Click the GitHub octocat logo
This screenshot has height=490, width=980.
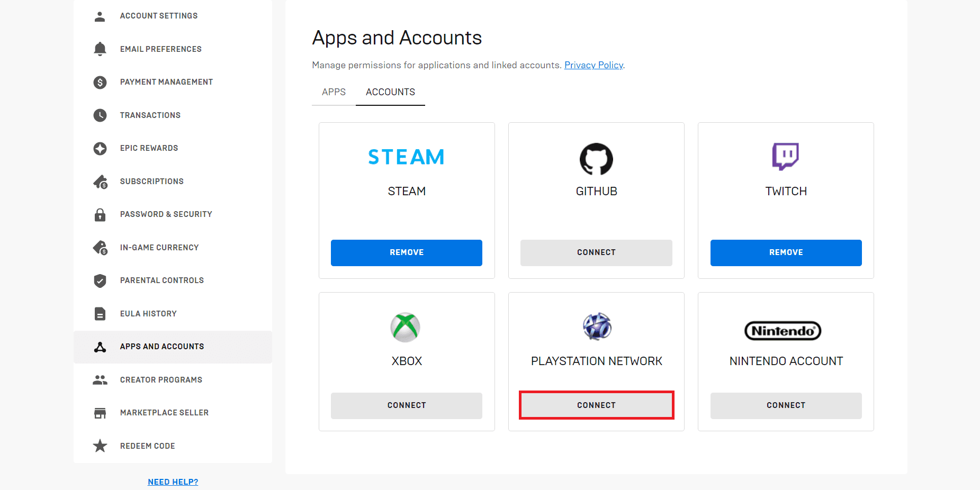pyautogui.click(x=596, y=159)
